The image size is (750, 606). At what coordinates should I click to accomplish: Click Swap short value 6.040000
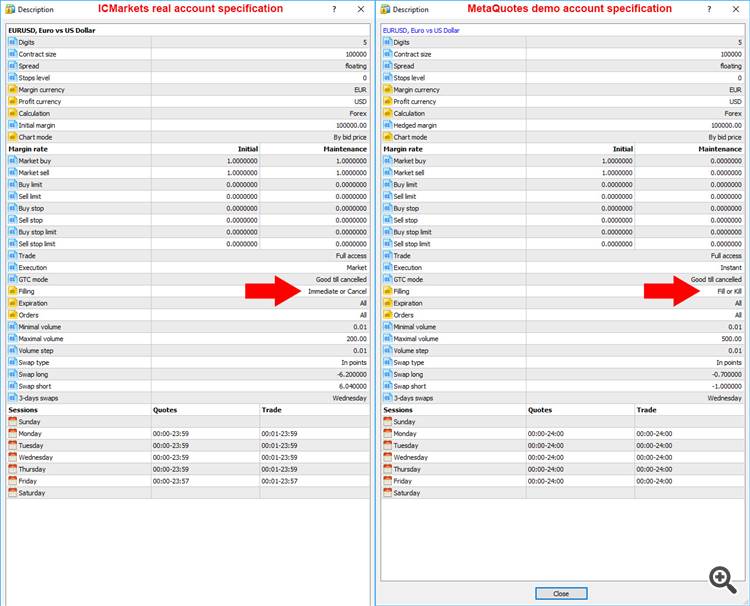[353, 386]
